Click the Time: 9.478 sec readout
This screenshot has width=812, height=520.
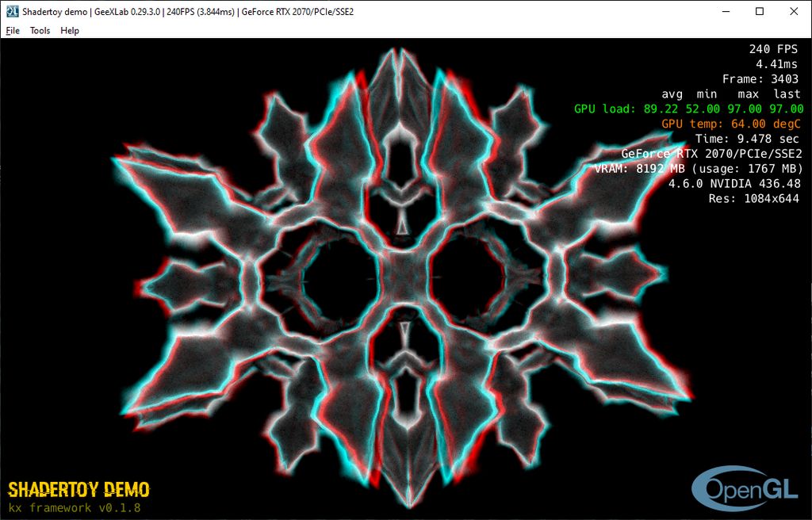point(747,139)
